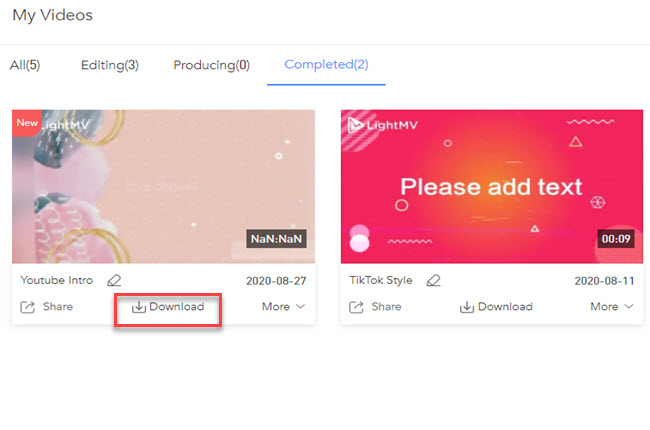Expand More options for TikTok Style
The image size is (650, 430).
tap(611, 307)
